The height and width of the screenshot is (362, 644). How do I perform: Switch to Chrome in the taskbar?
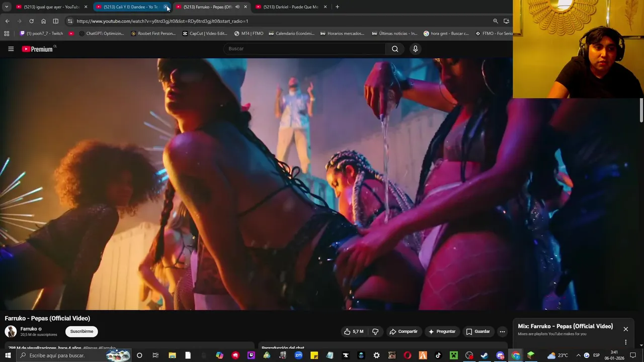516,355
